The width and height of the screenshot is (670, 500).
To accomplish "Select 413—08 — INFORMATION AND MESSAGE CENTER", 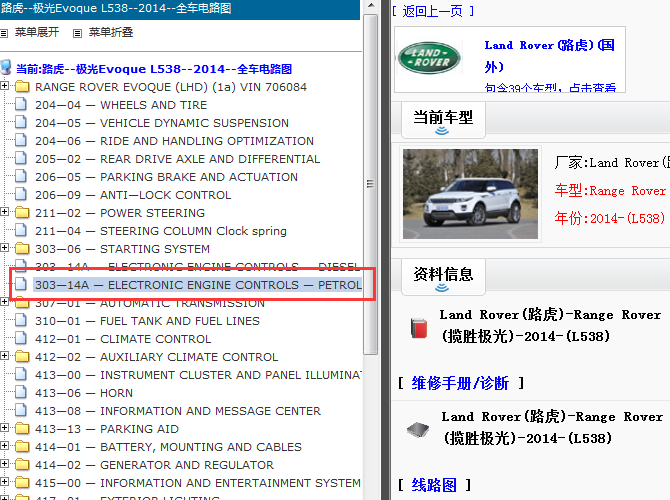I will pos(178,411).
